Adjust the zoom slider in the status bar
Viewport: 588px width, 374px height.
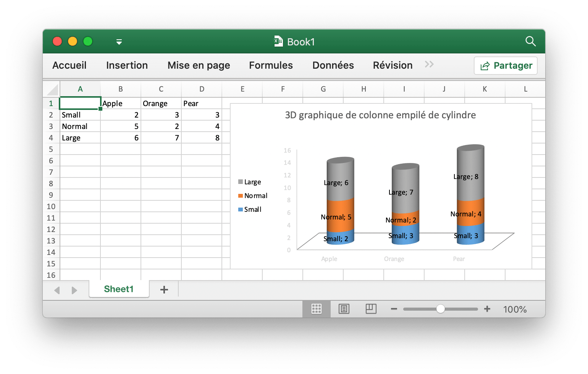[x=441, y=309]
